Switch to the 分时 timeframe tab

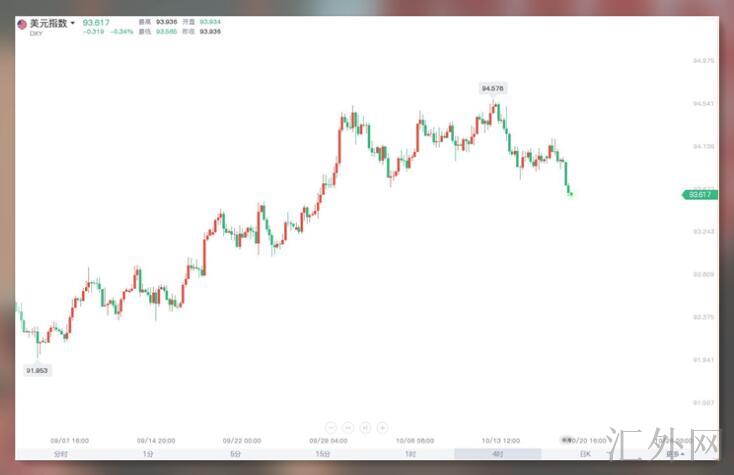(60, 454)
